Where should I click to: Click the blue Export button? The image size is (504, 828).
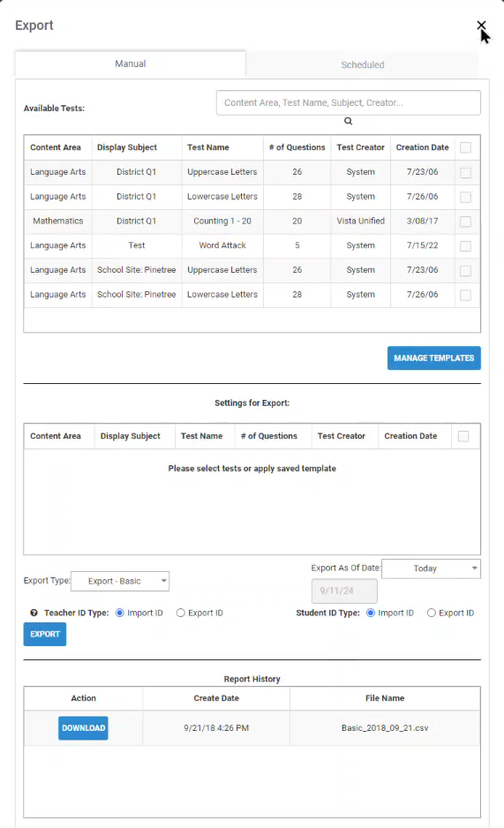click(x=45, y=634)
